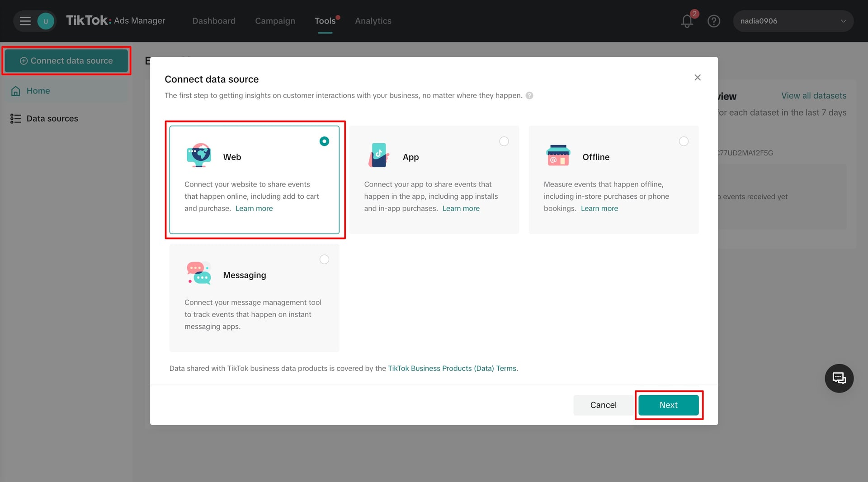This screenshot has height=482, width=868.
Task: Open the Tools tab
Action: pyautogui.click(x=325, y=21)
